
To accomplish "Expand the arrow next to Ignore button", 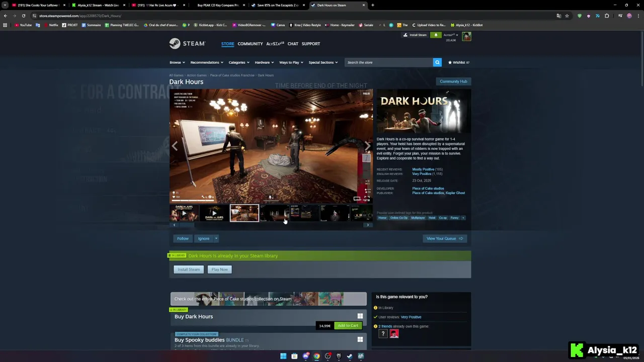I will (216, 238).
